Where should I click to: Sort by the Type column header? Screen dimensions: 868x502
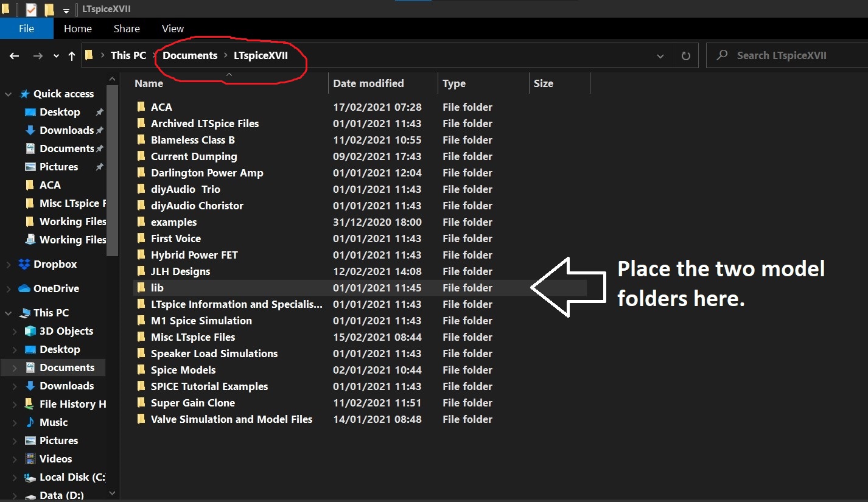(x=454, y=83)
